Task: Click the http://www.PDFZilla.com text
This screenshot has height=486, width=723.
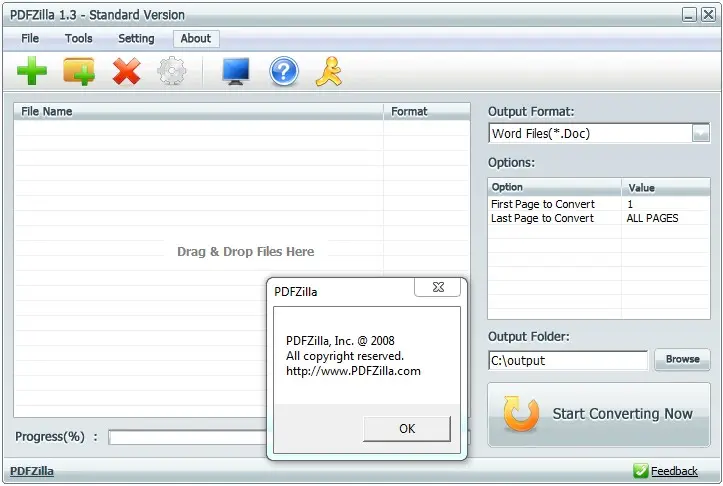Action: [x=353, y=371]
